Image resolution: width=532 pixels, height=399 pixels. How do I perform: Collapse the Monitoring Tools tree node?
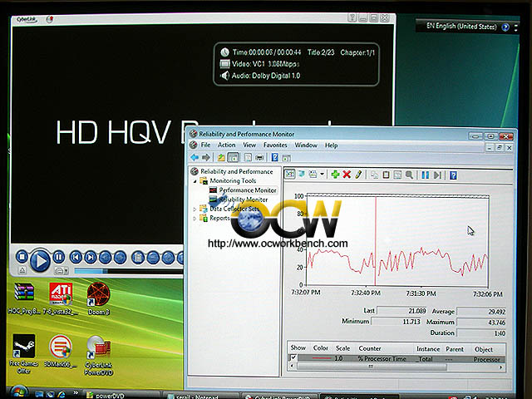pyautogui.click(x=195, y=181)
